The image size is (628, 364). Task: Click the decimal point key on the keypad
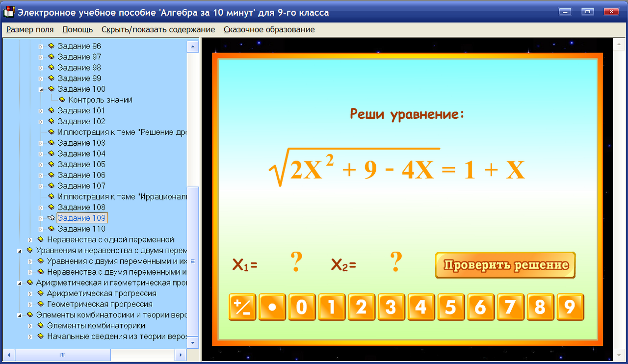(x=272, y=307)
